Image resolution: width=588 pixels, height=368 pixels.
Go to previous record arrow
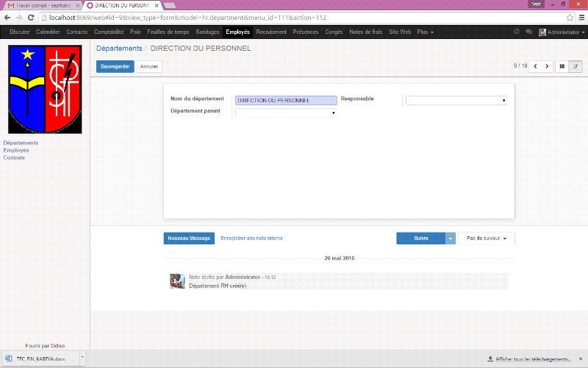(535, 66)
